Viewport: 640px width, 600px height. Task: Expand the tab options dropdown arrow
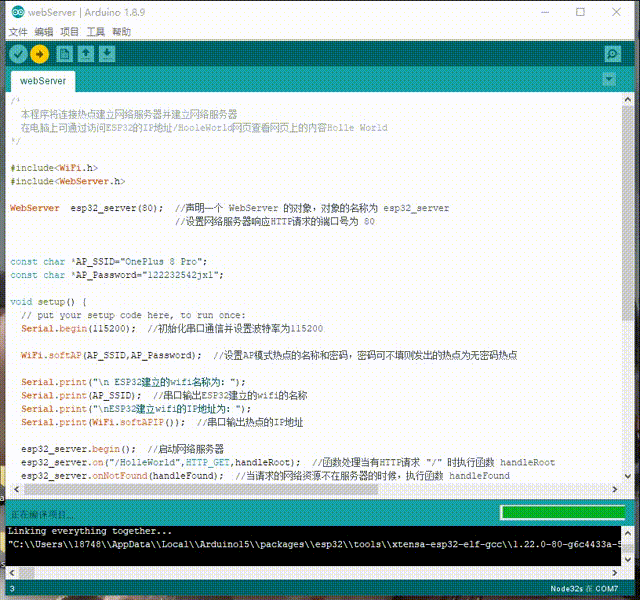[609, 79]
